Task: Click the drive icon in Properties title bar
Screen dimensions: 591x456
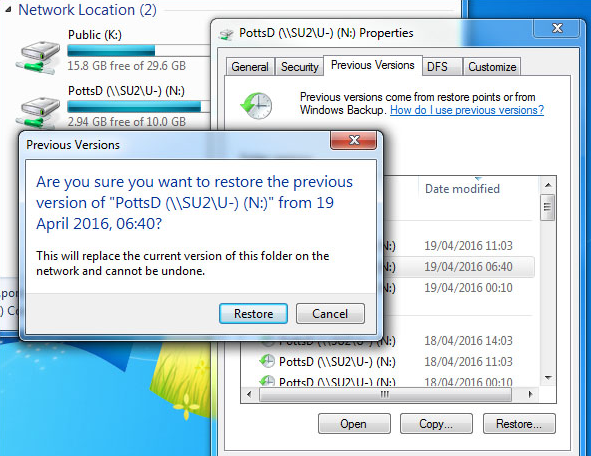Action: pos(226,34)
